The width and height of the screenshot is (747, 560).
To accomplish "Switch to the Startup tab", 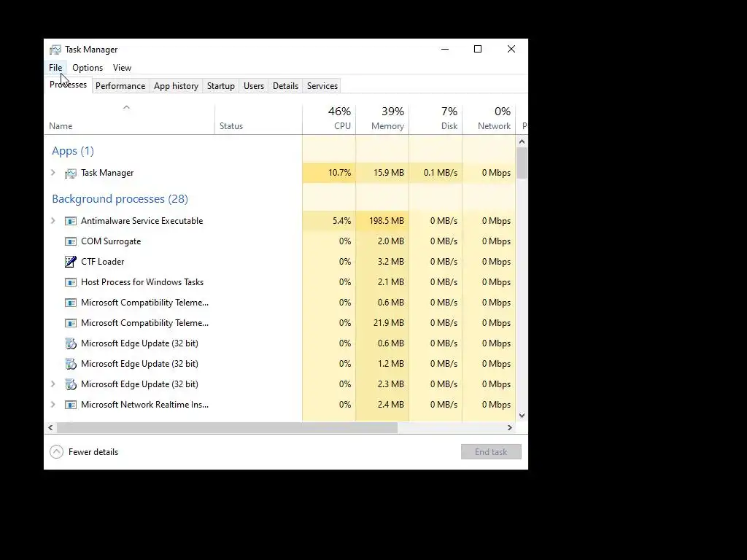I will click(220, 86).
